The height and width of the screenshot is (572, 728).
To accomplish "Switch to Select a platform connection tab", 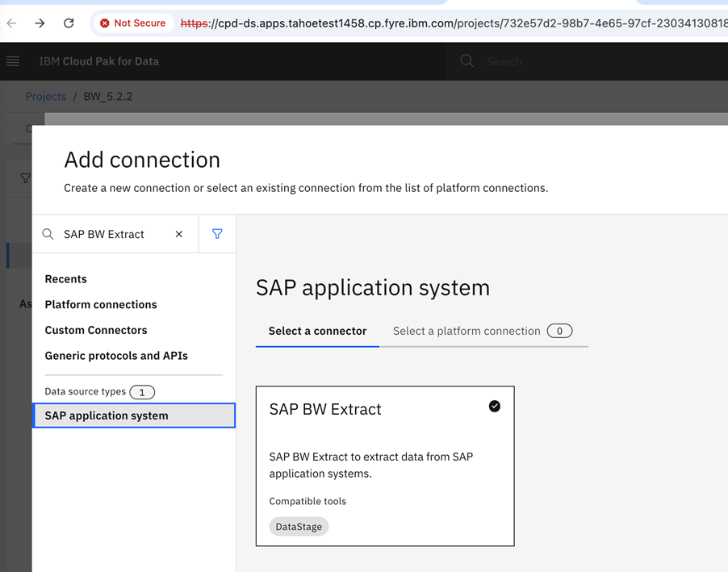I will click(x=483, y=331).
